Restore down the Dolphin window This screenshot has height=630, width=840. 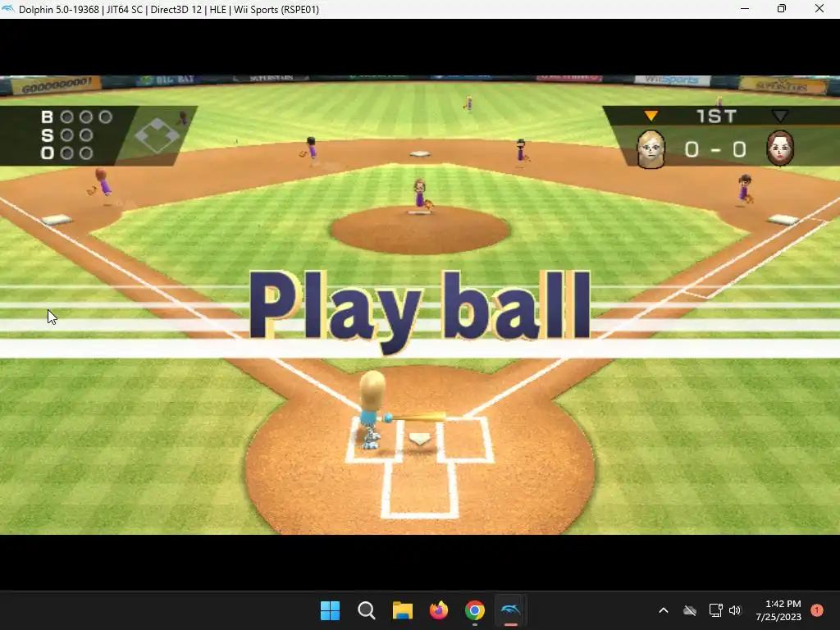coord(782,8)
